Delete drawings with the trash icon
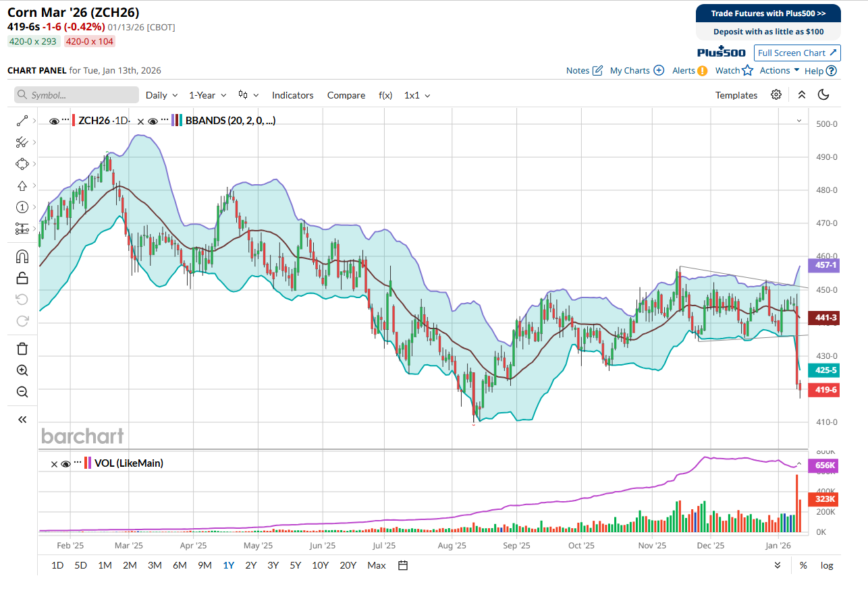This screenshot has width=868, height=603. tap(22, 349)
